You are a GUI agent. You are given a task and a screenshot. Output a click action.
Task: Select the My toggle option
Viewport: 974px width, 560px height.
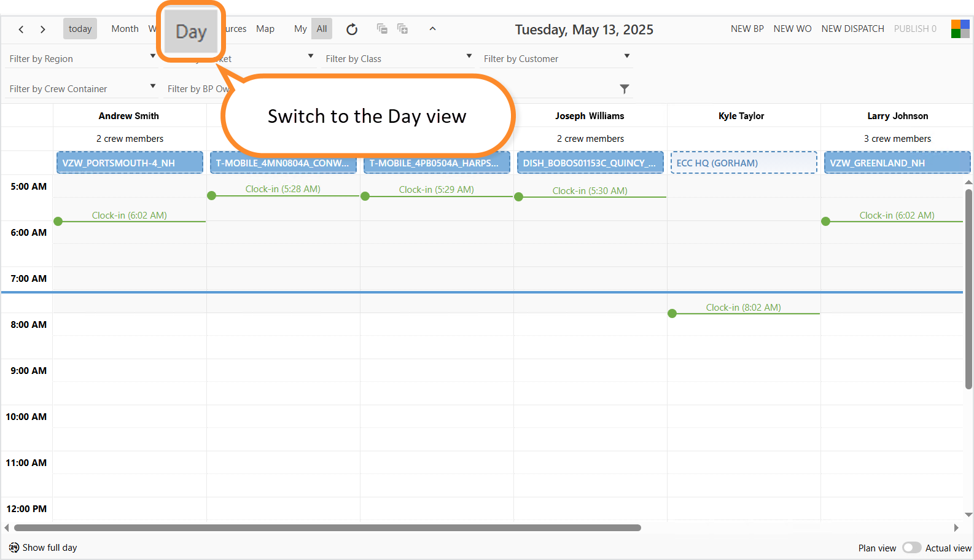click(300, 29)
